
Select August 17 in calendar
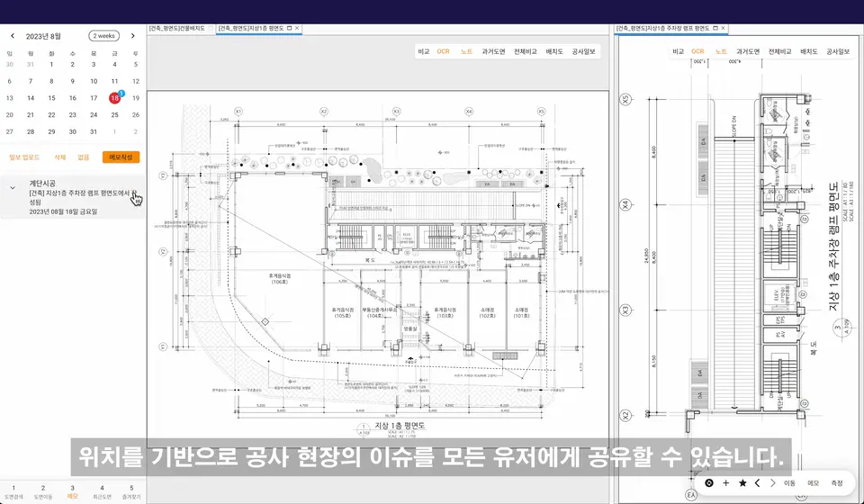pos(94,98)
